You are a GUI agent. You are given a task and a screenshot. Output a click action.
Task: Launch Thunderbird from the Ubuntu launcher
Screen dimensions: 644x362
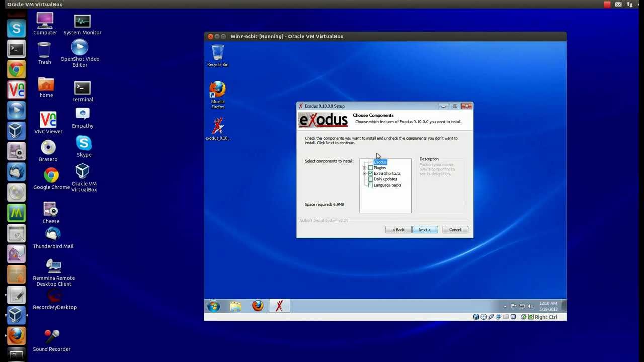click(x=16, y=171)
